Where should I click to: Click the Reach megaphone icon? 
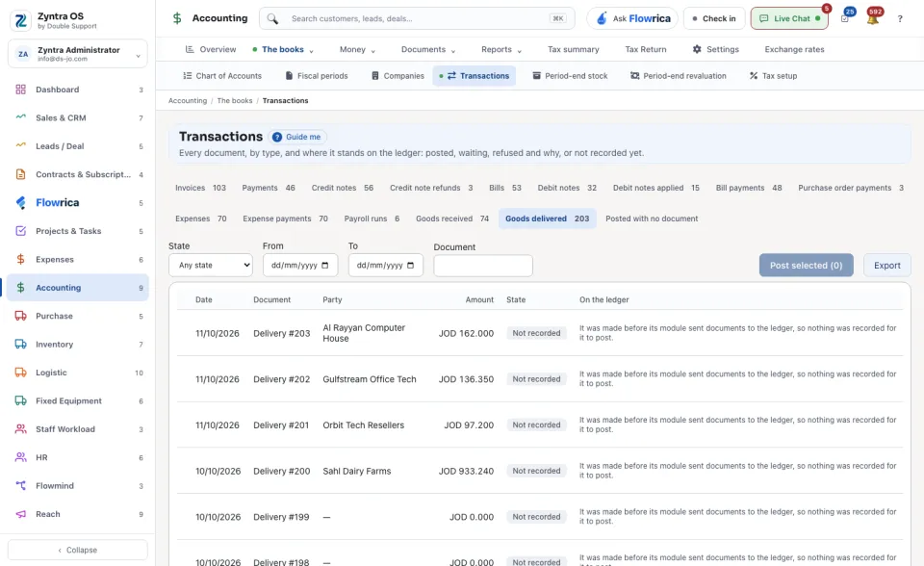[20, 513]
